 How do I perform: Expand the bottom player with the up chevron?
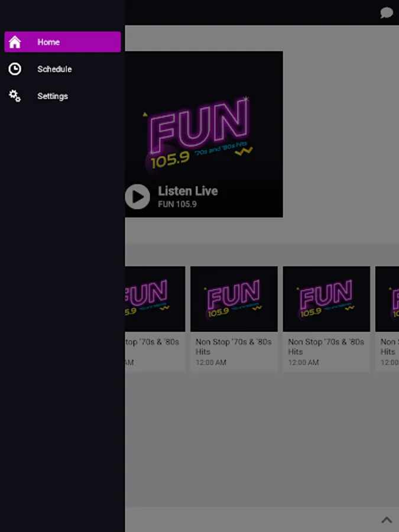387,520
